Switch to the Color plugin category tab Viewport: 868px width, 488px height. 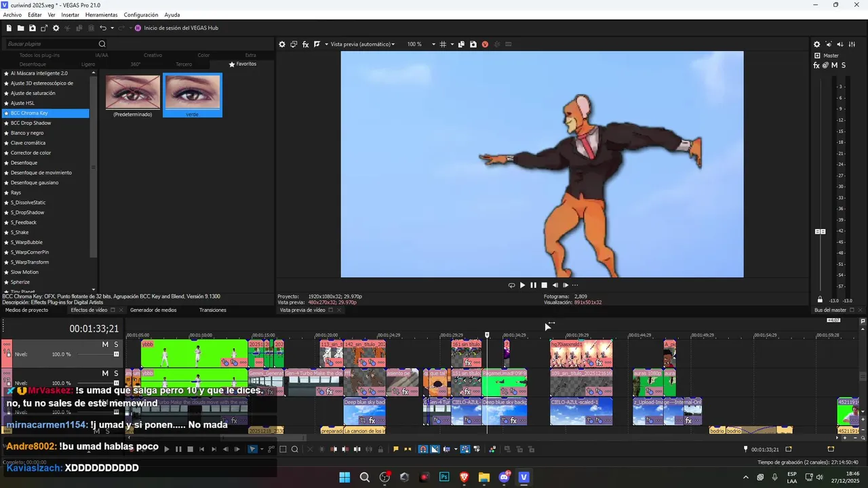coord(203,55)
